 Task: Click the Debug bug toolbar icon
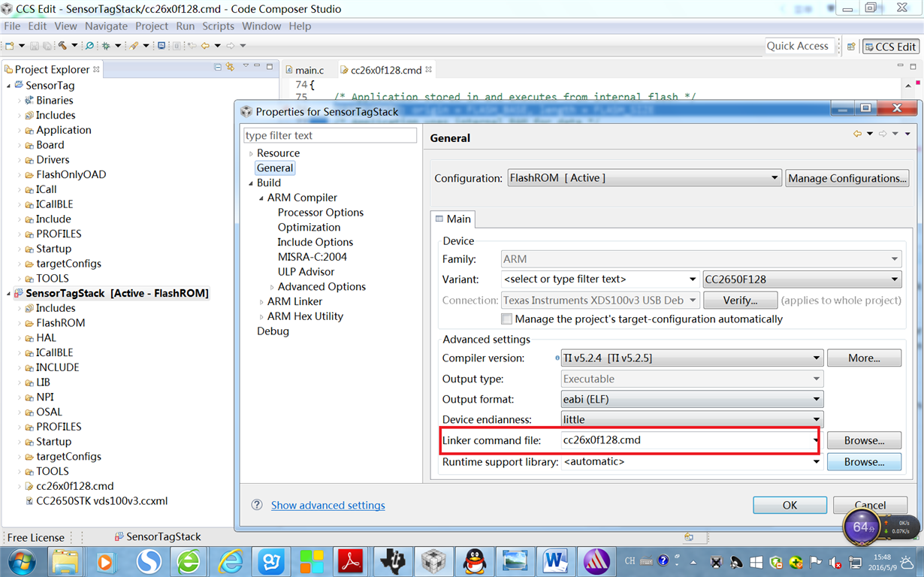[106, 46]
